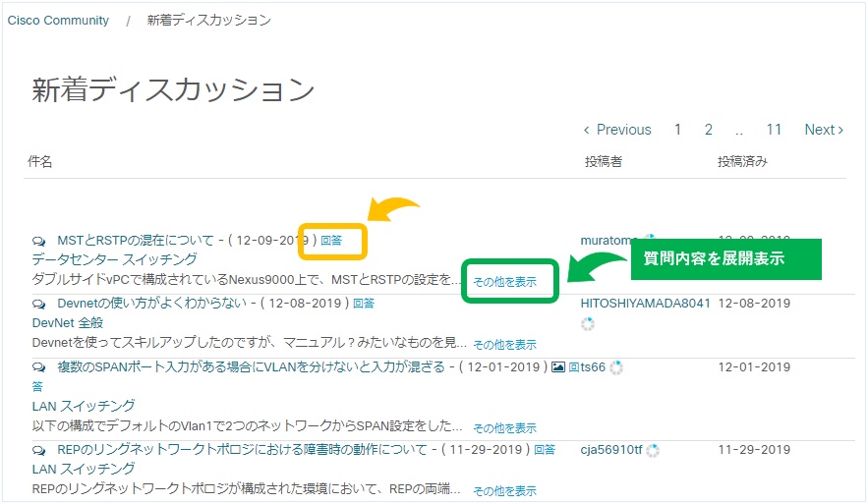Go to the Previous page

click(617, 130)
